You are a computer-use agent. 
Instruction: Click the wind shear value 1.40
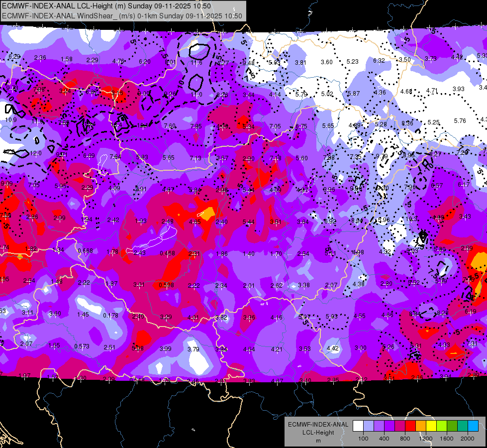click(248, 254)
